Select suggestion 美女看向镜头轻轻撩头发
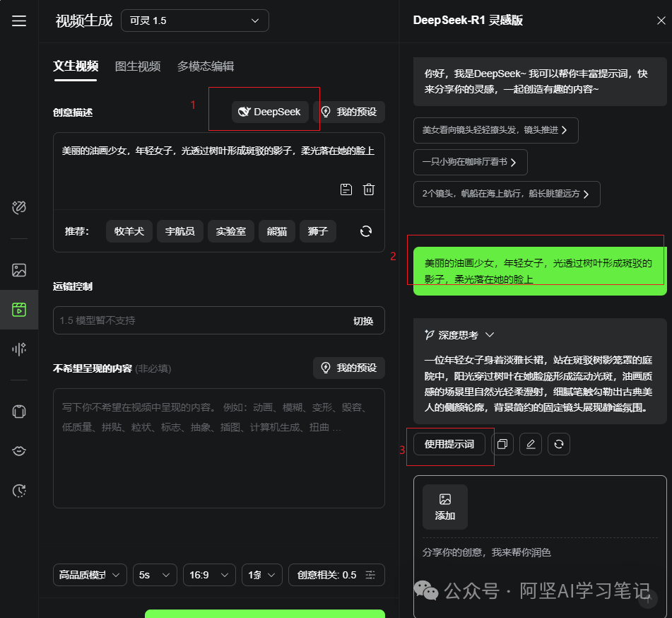This screenshot has width=672, height=618. click(x=496, y=130)
